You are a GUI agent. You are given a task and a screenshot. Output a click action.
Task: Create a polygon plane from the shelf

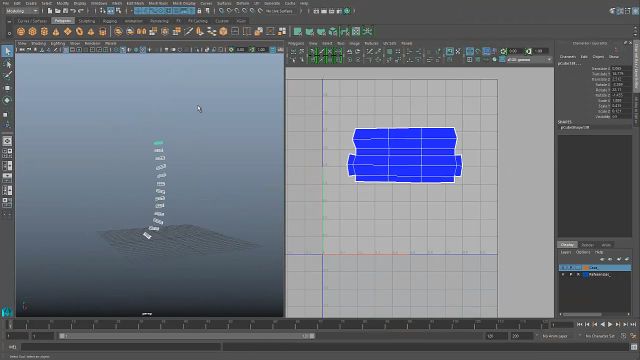[x=67, y=31]
